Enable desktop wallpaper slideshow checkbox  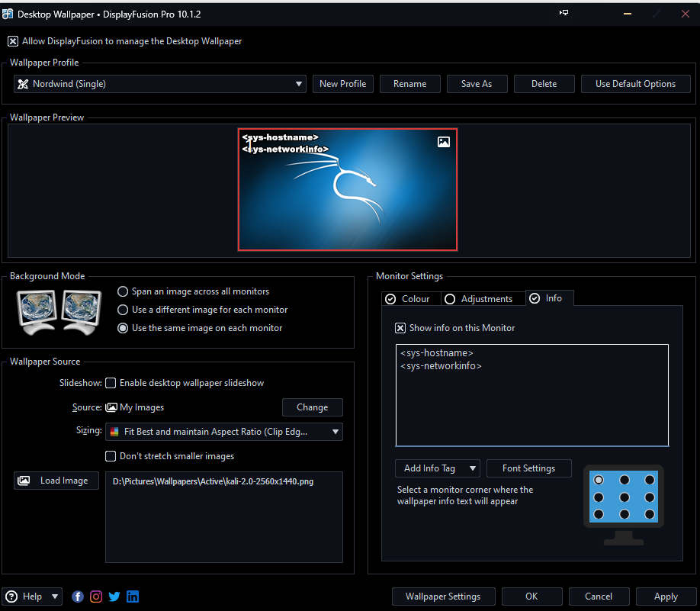point(111,383)
